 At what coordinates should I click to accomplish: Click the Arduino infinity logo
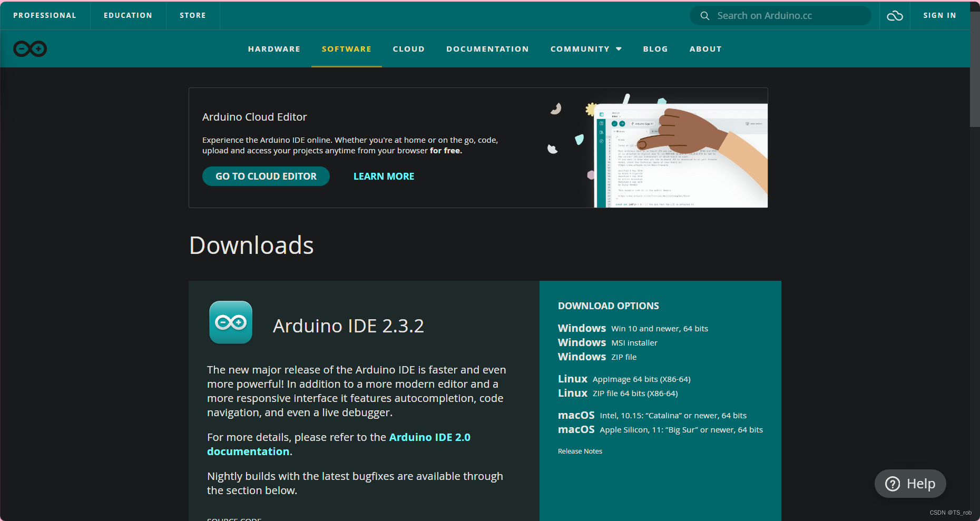click(x=30, y=49)
